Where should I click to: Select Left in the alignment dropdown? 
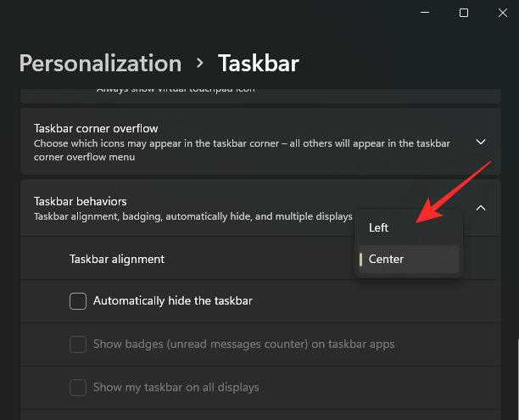click(409, 228)
